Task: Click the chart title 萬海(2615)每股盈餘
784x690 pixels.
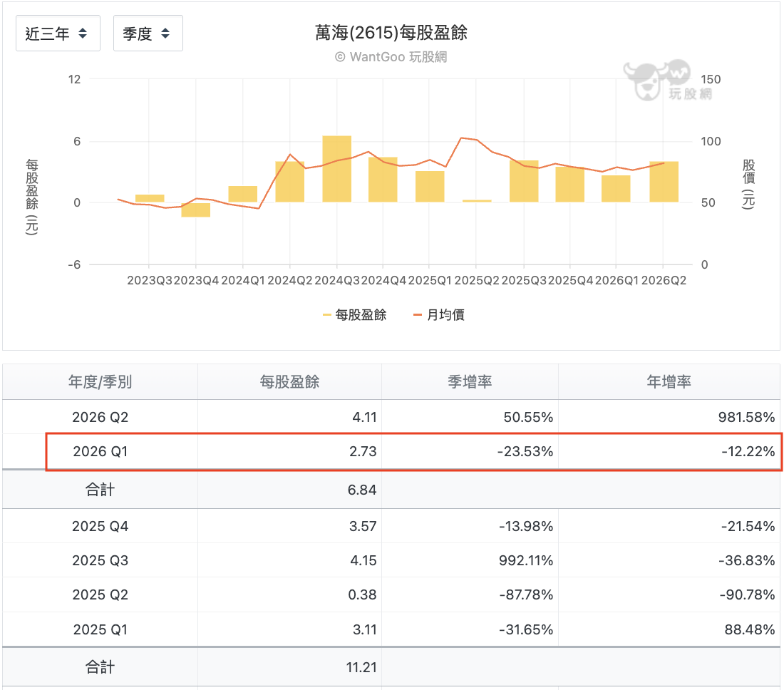Action: [x=391, y=33]
